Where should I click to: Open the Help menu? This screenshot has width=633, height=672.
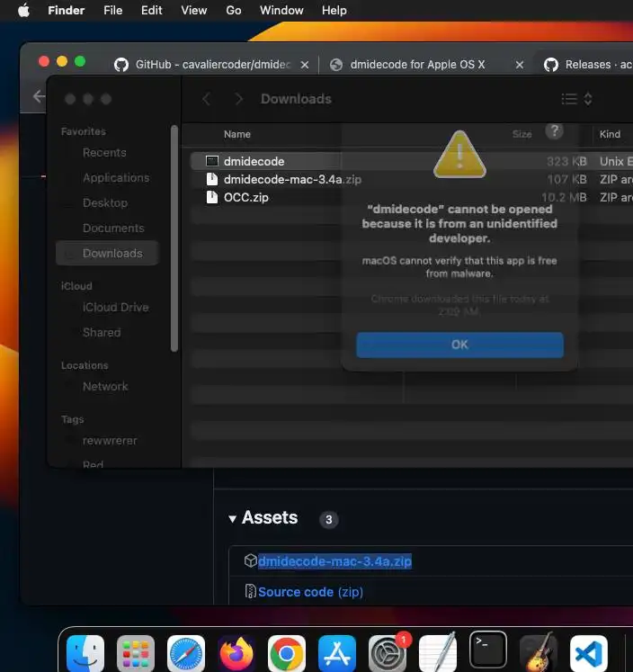[x=334, y=10]
